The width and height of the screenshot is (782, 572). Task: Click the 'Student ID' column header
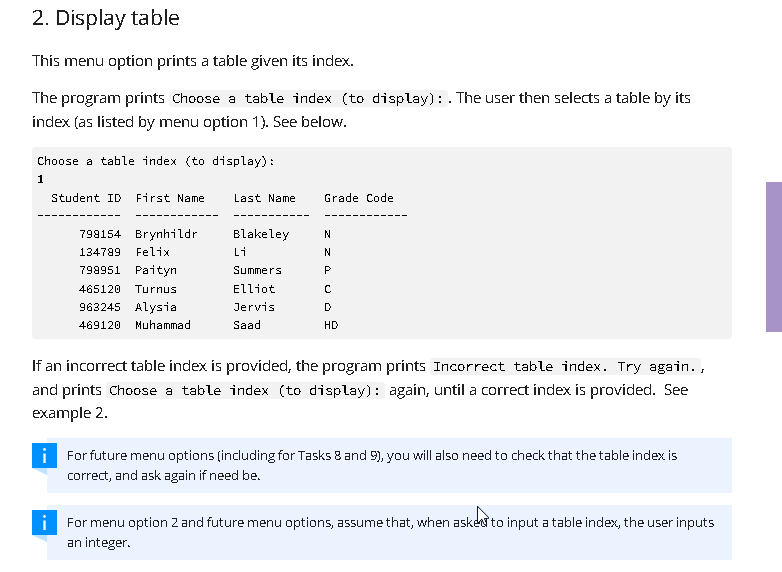(86, 198)
